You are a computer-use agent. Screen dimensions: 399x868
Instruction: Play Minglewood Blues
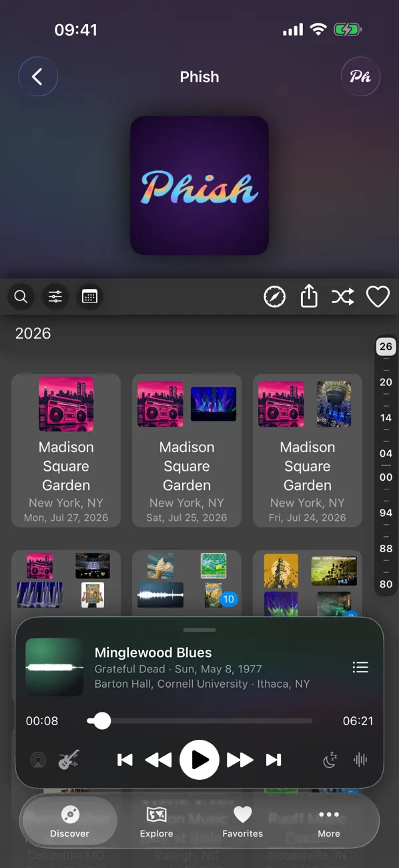[199, 760]
